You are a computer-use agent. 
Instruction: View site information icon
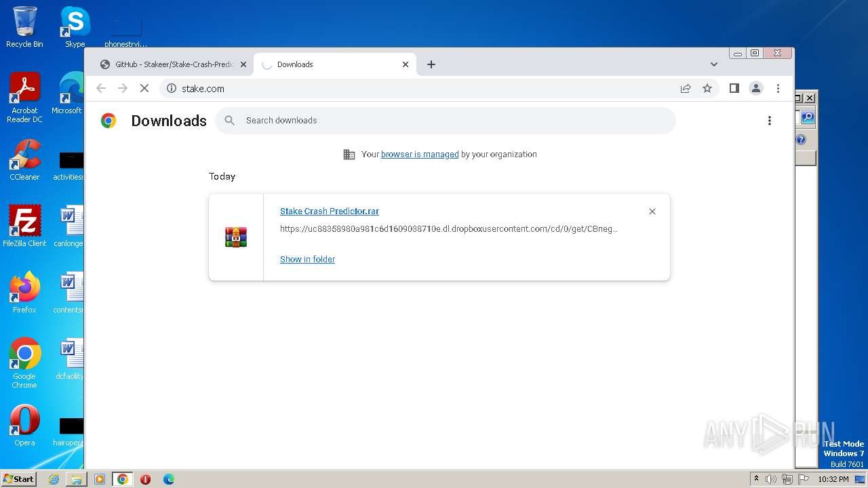click(x=172, y=88)
